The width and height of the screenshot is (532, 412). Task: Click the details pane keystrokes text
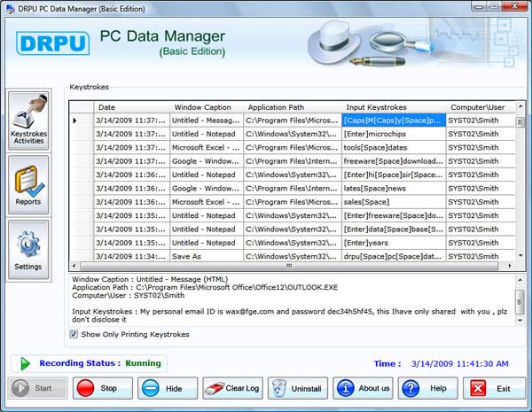click(289, 315)
